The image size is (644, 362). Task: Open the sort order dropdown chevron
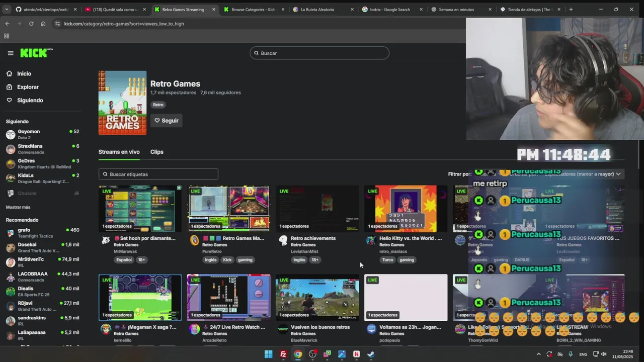click(x=618, y=174)
